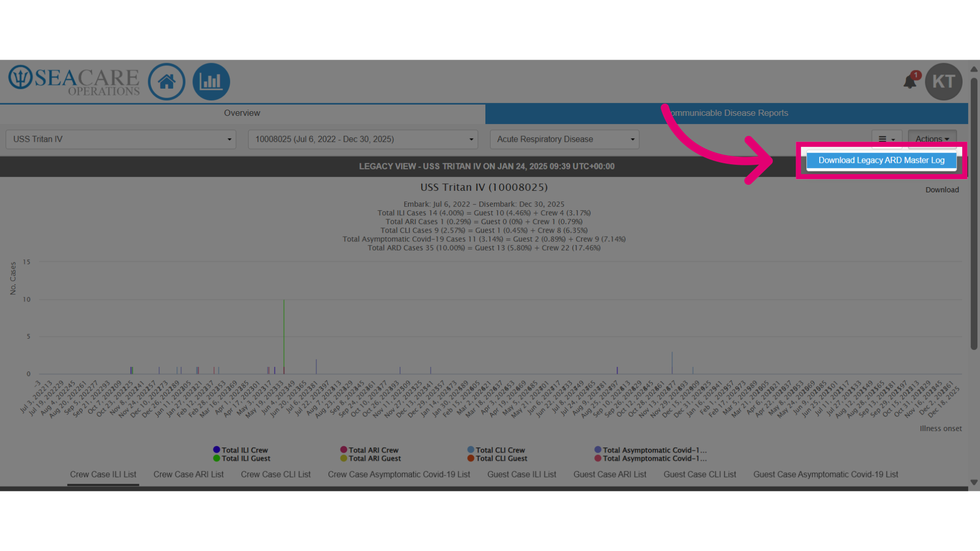This screenshot has width=980, height=551.
Task: Switch to Communicable Disease Reports tab
Action: 727,113
